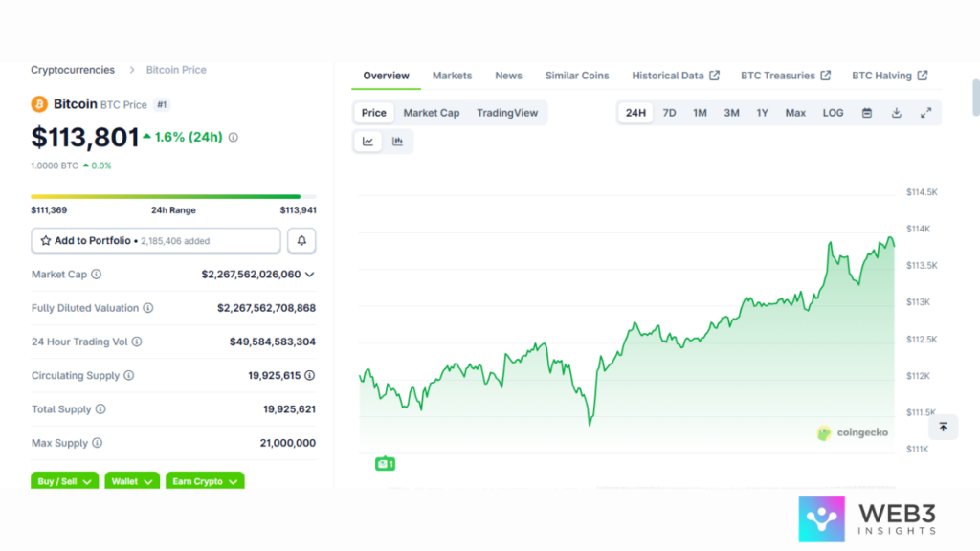Select the line chart view icon
The width and height of the screenshot is (980, 551).
point(368,142)
